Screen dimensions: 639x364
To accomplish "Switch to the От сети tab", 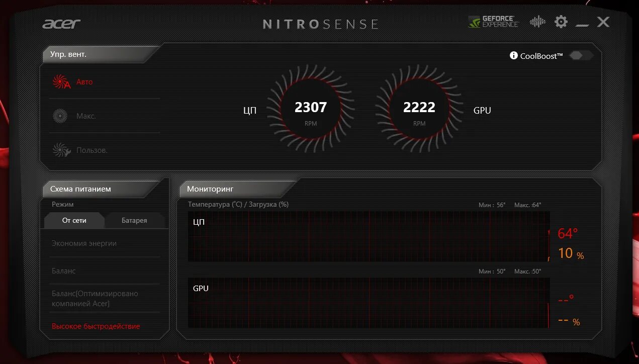I will 74,220.
